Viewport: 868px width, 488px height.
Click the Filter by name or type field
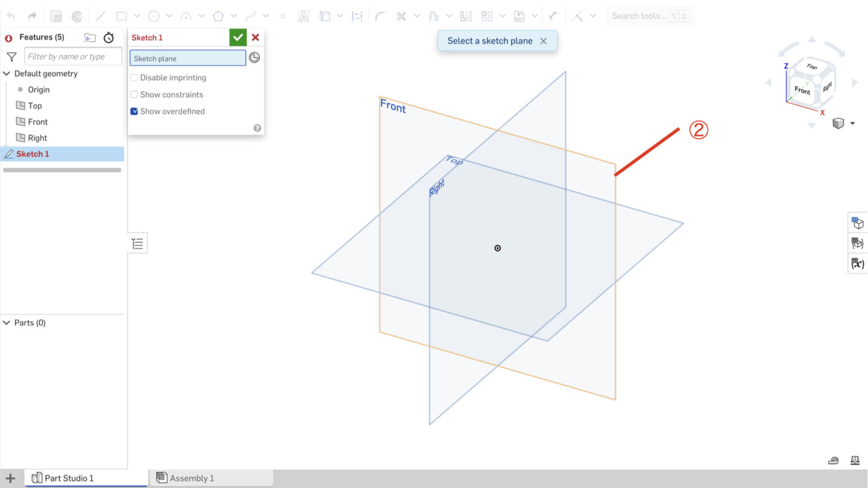click(72, 56)
